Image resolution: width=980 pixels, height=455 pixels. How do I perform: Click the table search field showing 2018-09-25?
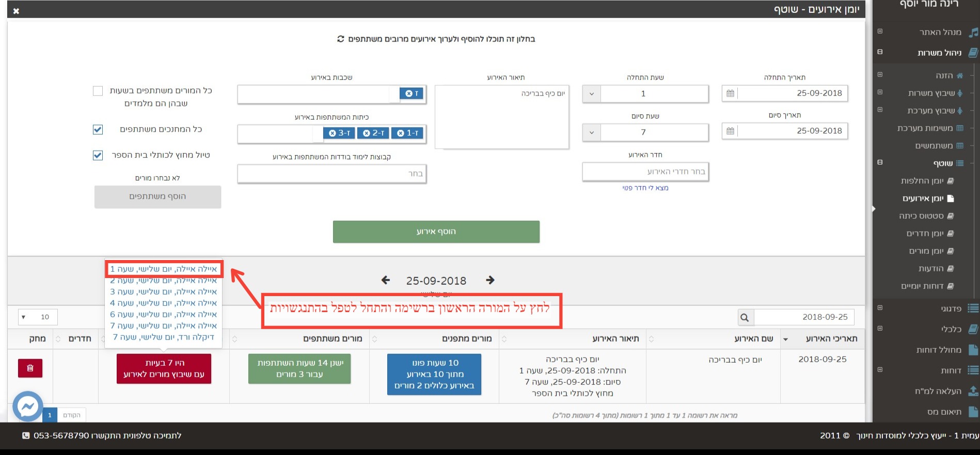804,317
